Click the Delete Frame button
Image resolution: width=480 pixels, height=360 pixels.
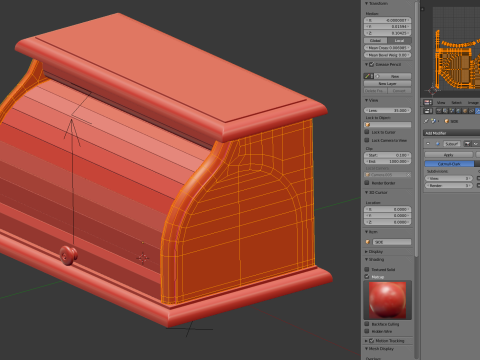tap(375, 90)
